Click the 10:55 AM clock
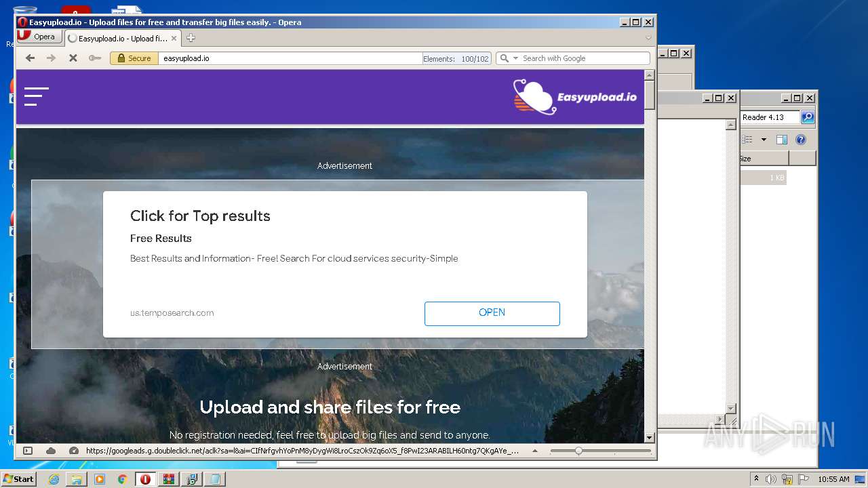This screenshot has height=488, width=868. (833, 479)
